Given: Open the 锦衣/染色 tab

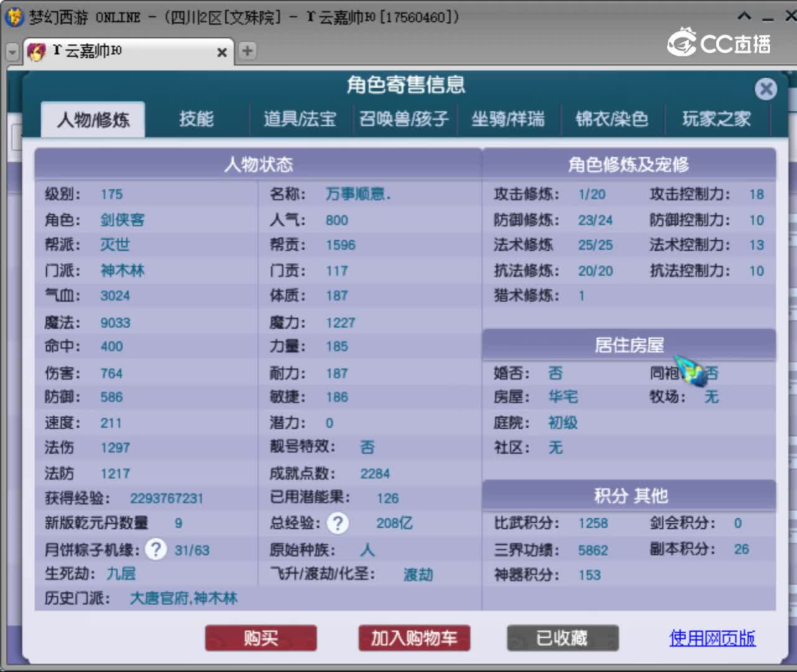Looking at the screenshot, I should coord(612,119).
